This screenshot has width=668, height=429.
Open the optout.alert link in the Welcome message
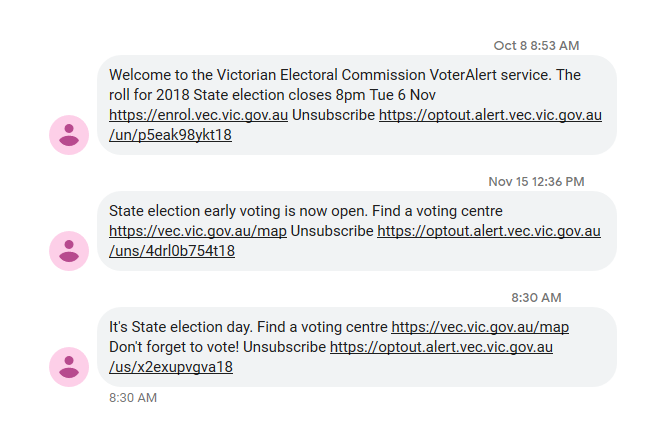click(490, 115)
